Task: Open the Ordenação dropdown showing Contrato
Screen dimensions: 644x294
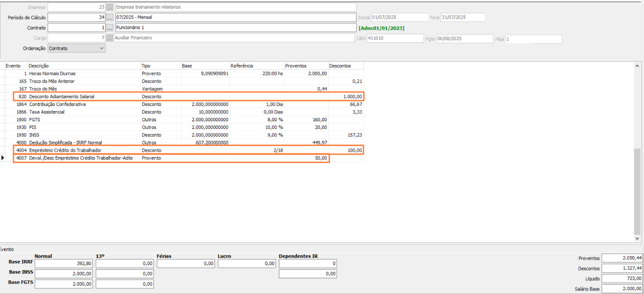Action: point(76,48)
